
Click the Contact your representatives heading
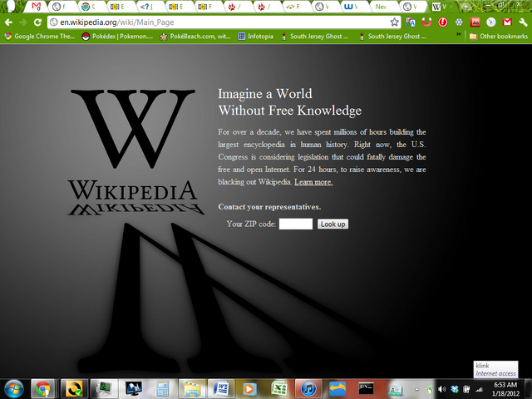point(269,207)
